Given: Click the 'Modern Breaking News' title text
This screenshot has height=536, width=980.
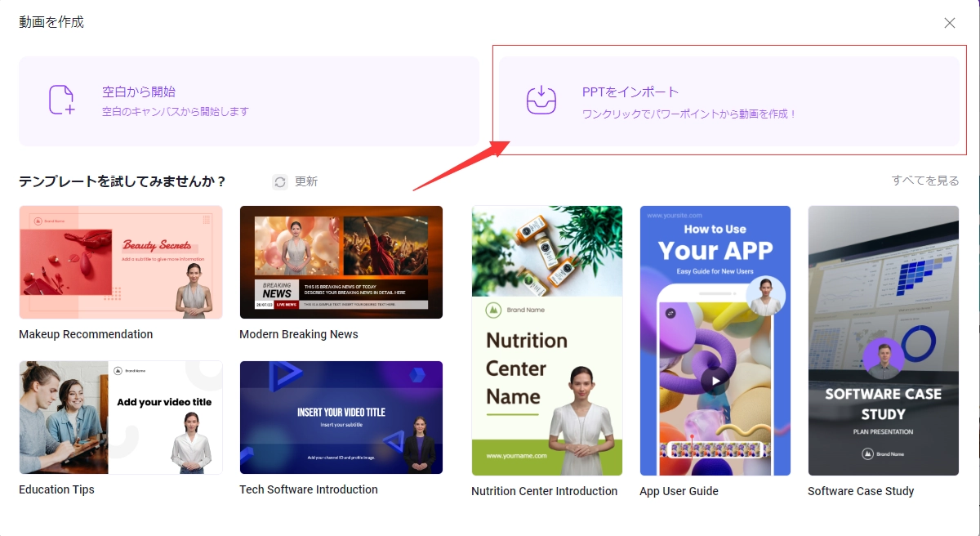Looking at the screenshot, I should coord(299,334).
